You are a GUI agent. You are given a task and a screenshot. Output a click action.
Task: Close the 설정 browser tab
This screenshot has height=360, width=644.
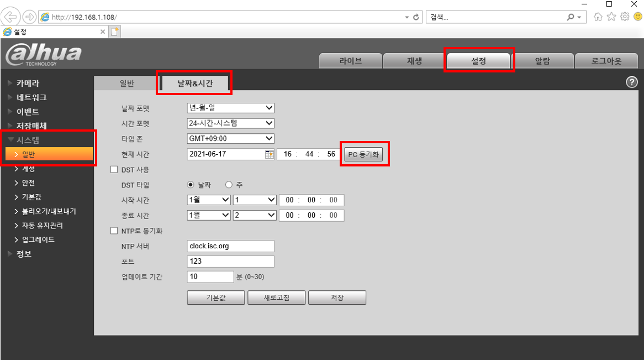[x=103, y=32]
